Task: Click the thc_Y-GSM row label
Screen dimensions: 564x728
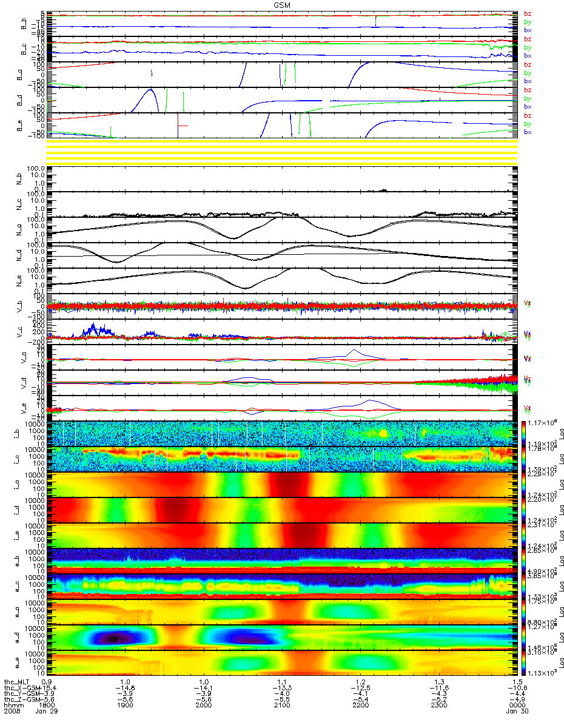Action: coord(22,693)
